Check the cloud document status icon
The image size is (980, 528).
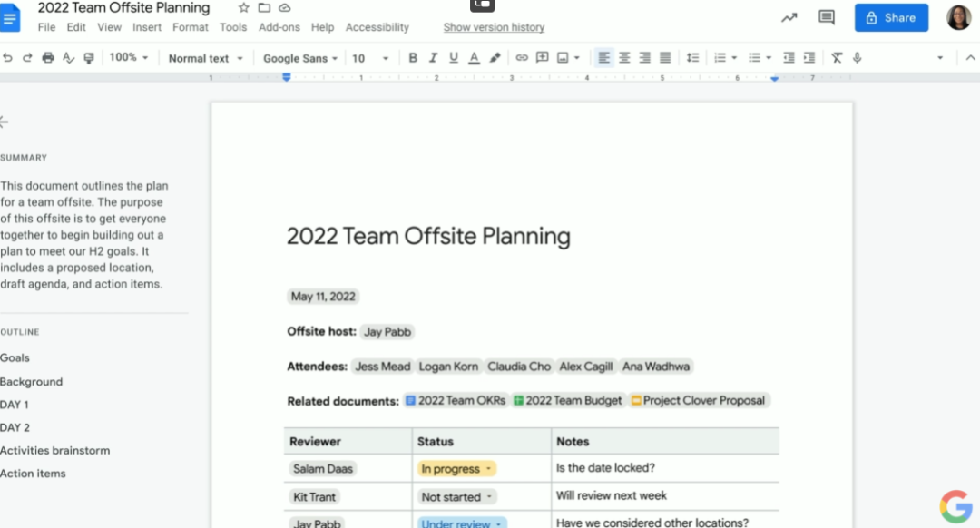(285, 7)
